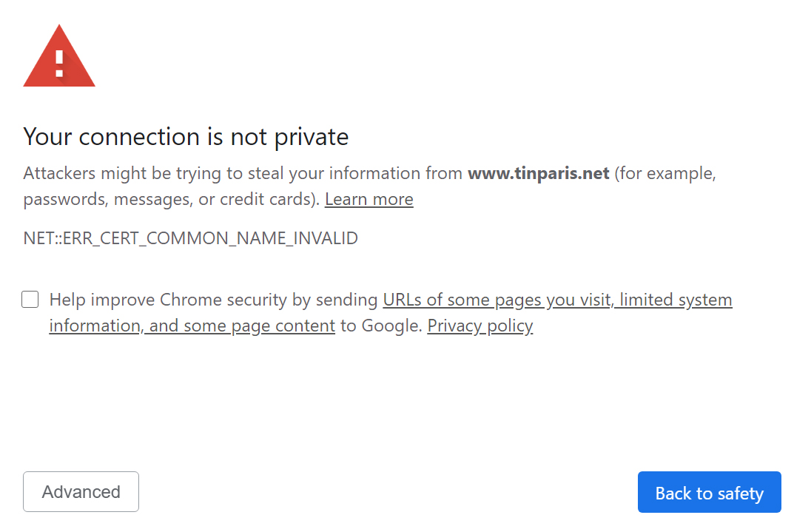Open the 'URLs of some pages you visit' link
Viewport: 794px width, 532px height.
pyautogui.click(x=497, y=300)
